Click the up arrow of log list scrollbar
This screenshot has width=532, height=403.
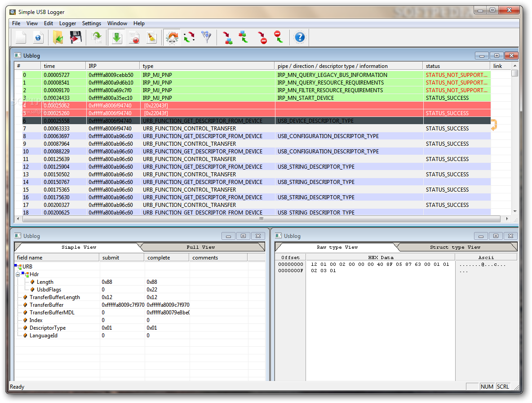(514, 66)
